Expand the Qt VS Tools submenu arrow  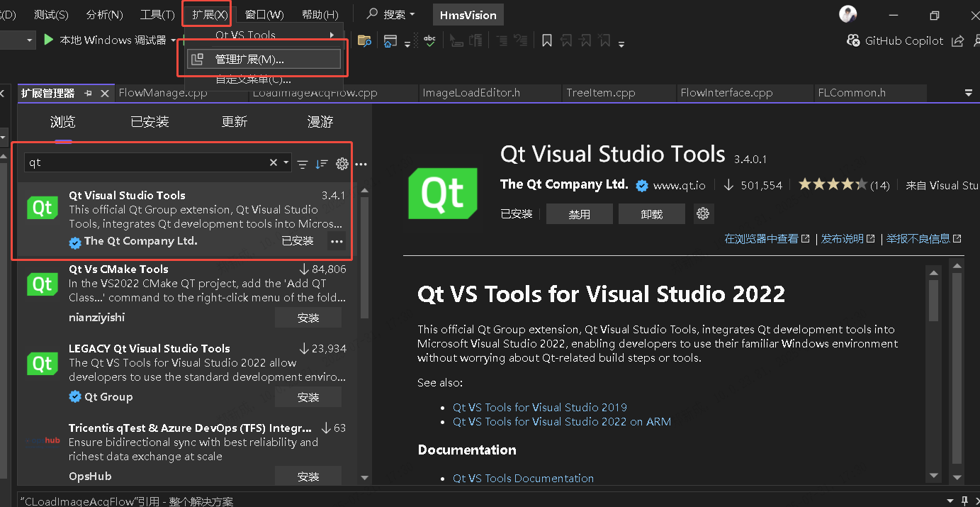coord(332,35)
